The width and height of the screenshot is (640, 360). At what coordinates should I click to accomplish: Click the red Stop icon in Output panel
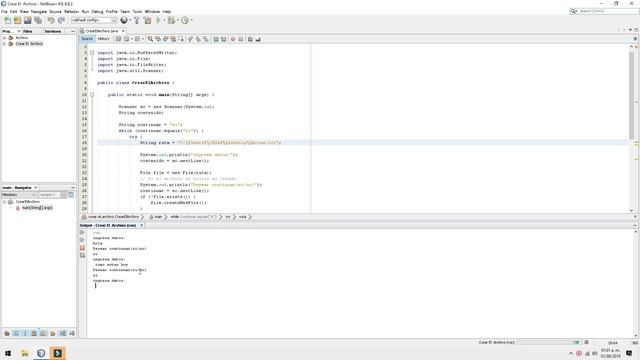coord(82,248)
